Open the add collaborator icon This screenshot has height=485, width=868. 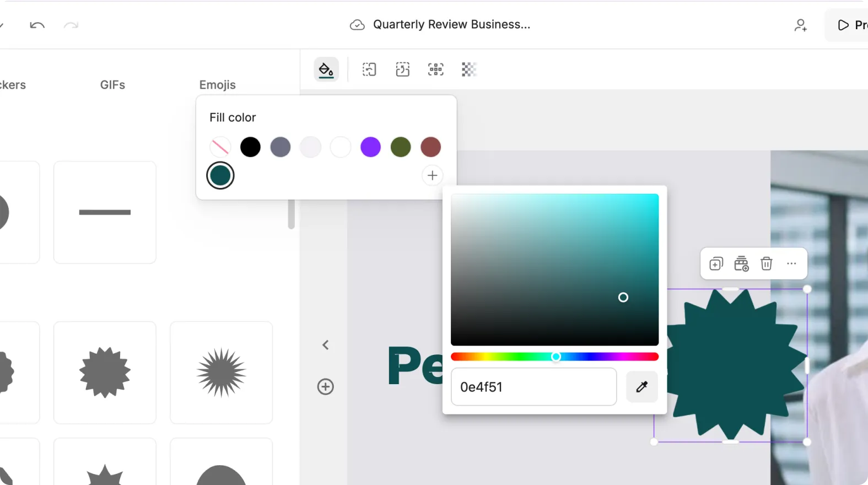tap(800, 25)
